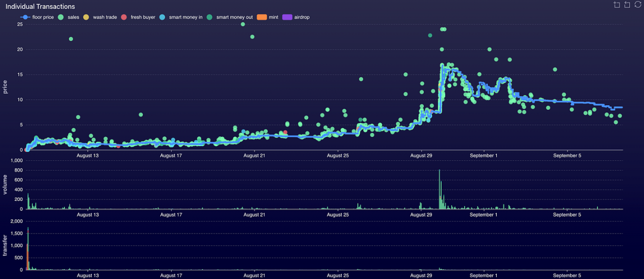This screenshot has width=644, height=279.
Task: Click the red fresh buyer legend dot
Action: (x=124, y=17)
